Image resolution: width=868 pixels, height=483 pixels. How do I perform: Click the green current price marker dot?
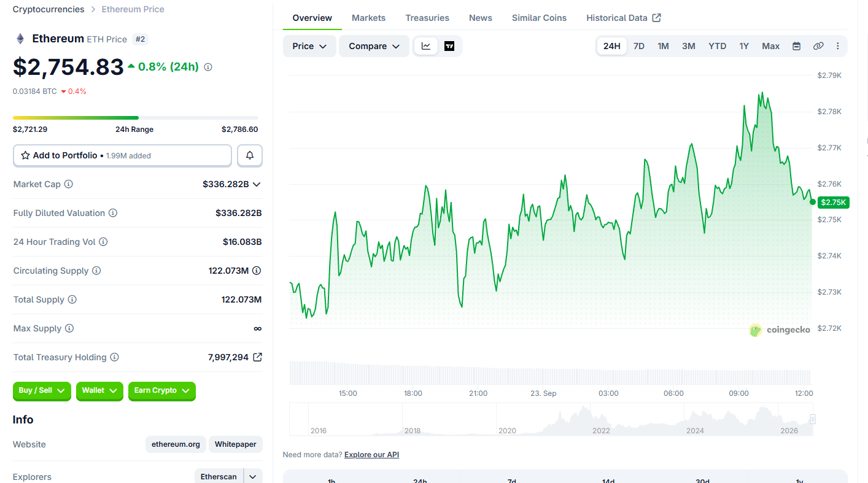(813, 202)
